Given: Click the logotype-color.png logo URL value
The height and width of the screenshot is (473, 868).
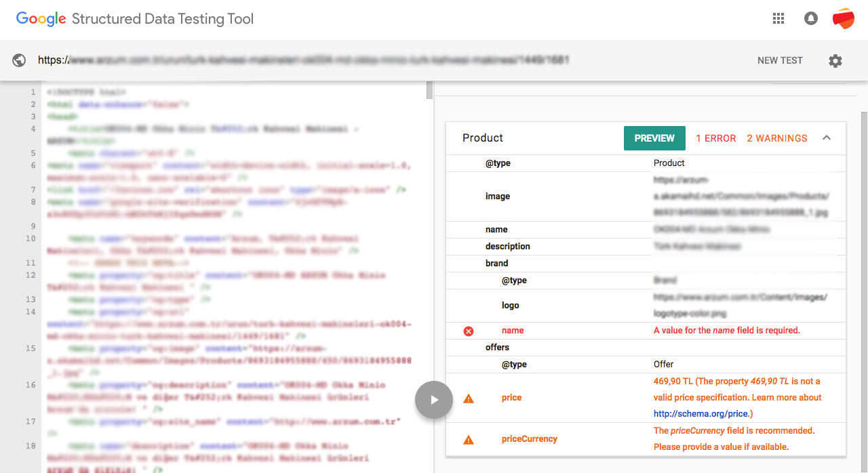Looking at the screenshot, I should click(741, 306).
